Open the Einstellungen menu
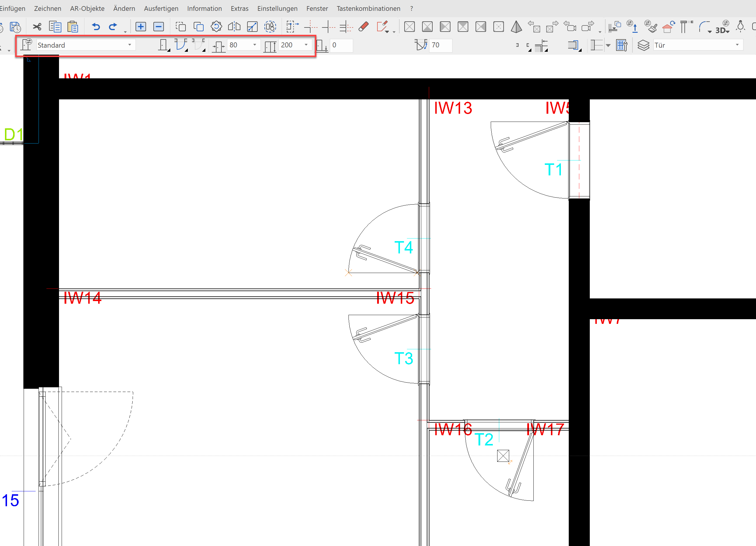The height and width of the screenshot is (546, 756). tap(277, 8)
